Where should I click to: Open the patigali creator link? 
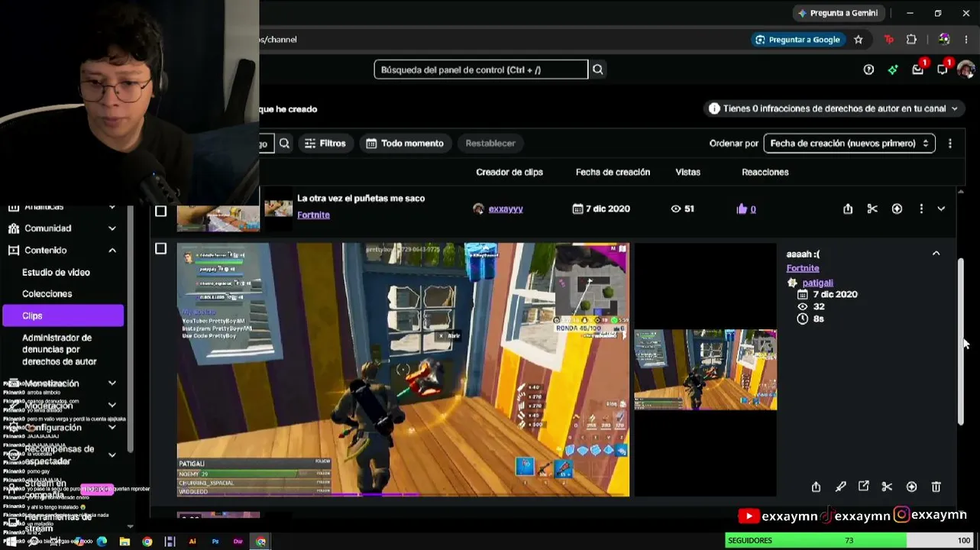pyautogui.click(x=817, y=283)
